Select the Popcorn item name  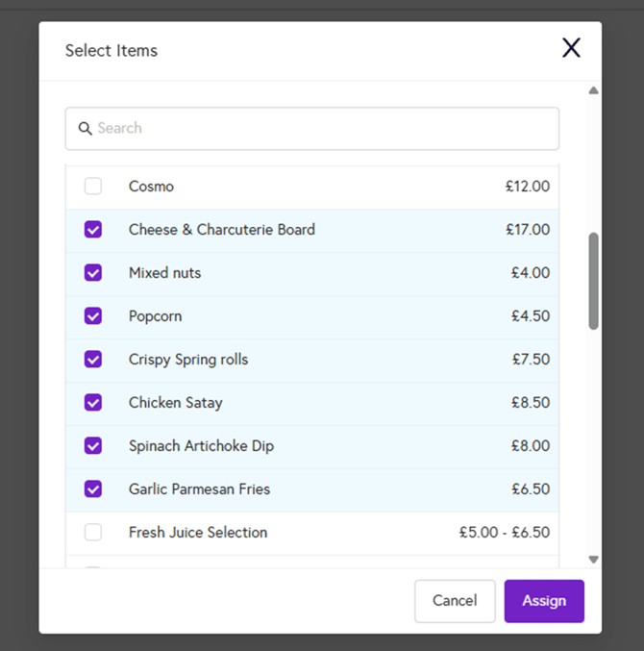155,316
